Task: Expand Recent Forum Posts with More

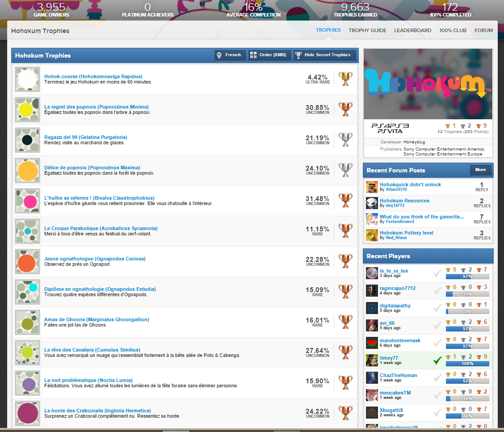Action: tap(480, 170)
